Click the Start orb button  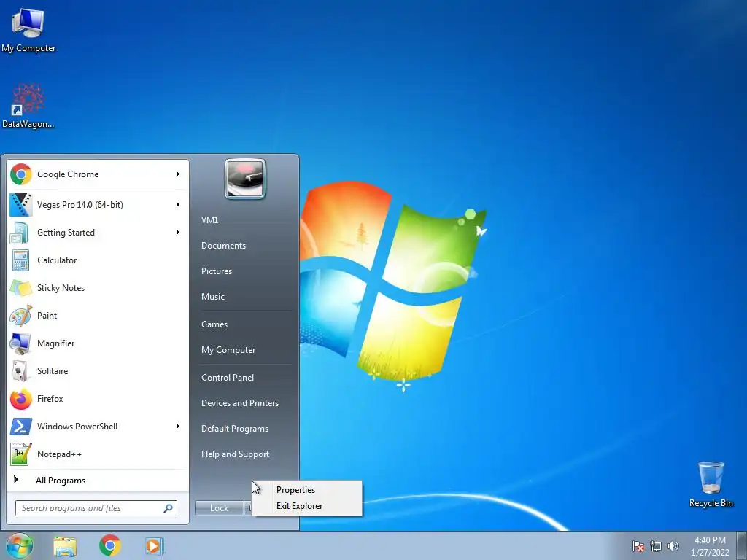[x=19, y=545]
